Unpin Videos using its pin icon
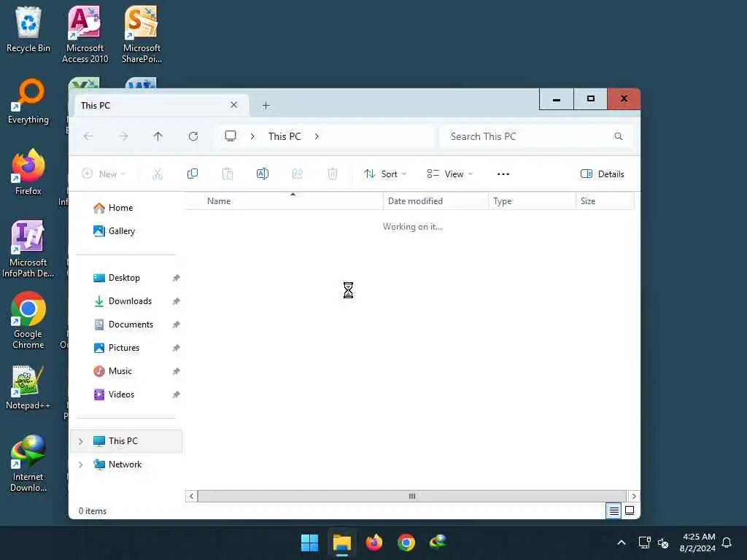 pyautogui.click(x=177, y=394)
